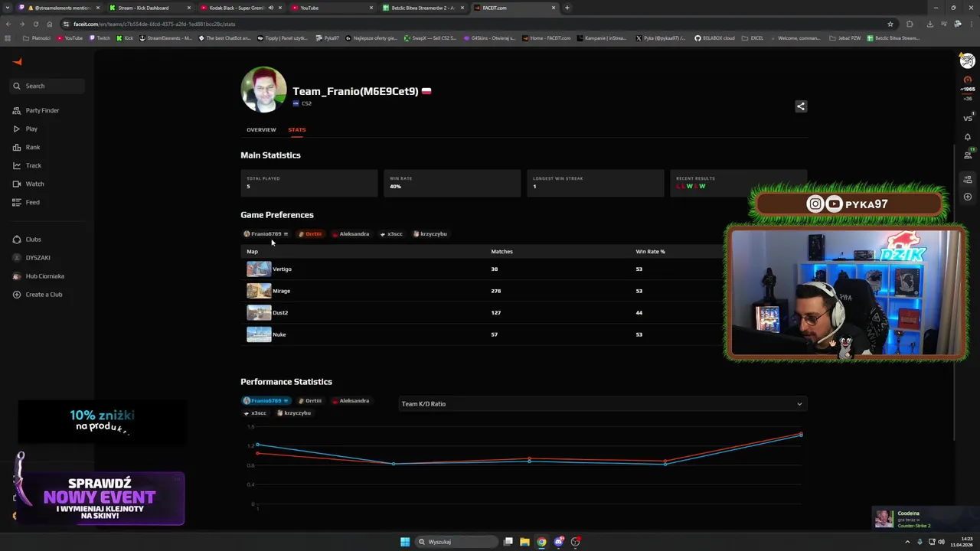This screenshot has width=980, height=551.
Task: Click the Mirage matches value 276
Action: click(x=495, y=291)
